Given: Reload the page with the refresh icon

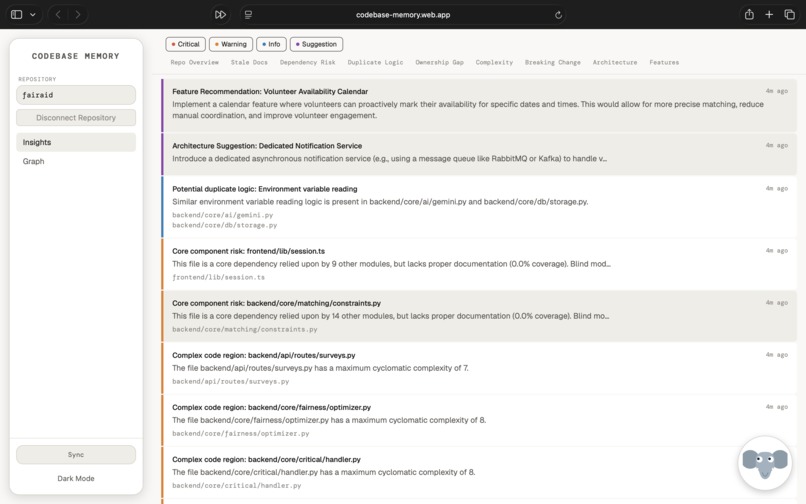Looking at the screenshot, I should (558, 15).
